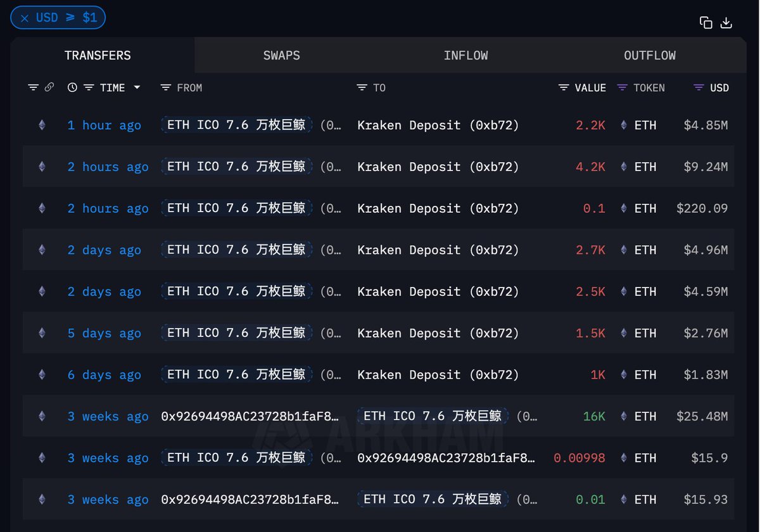Click the Ethereum chain icon in the $4.85M row
This screenshot has width=760, height=532.
(x=42, y=125)
